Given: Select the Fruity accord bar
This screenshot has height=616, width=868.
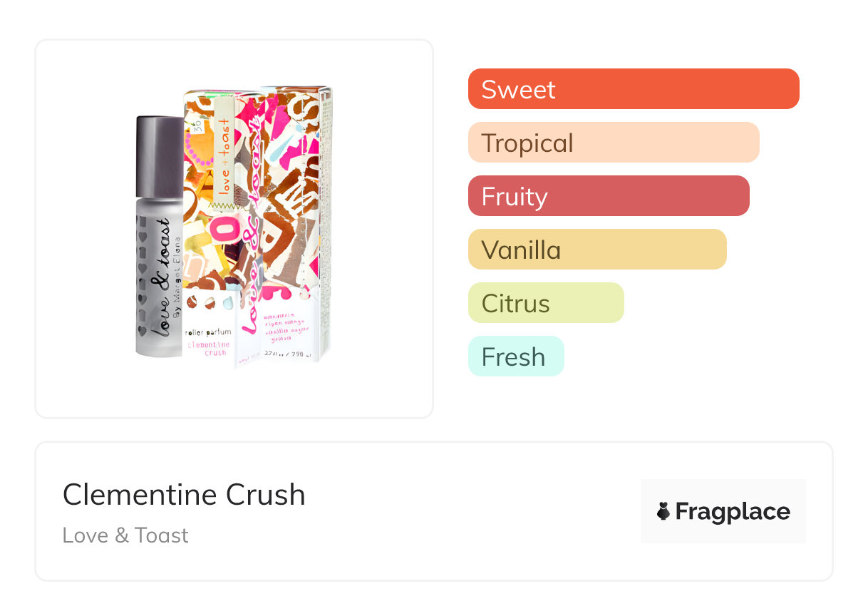Looking at the screenshot, I should coord(608,196).
